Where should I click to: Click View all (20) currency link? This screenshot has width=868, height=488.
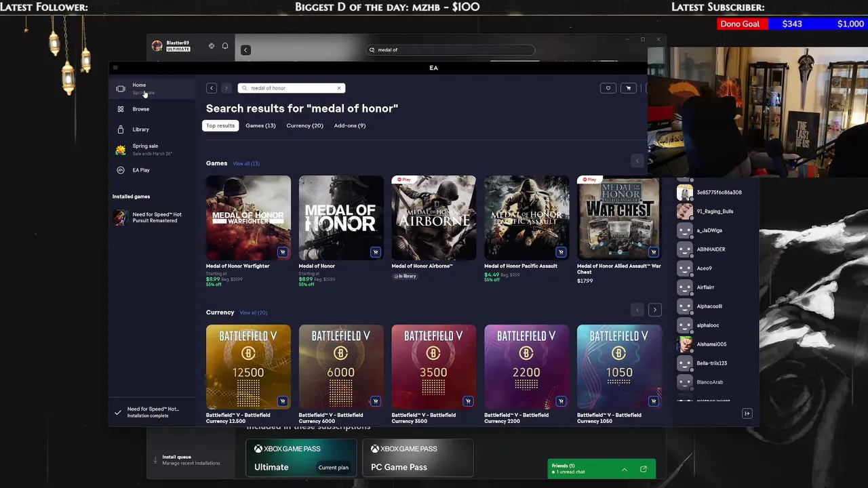253,312
